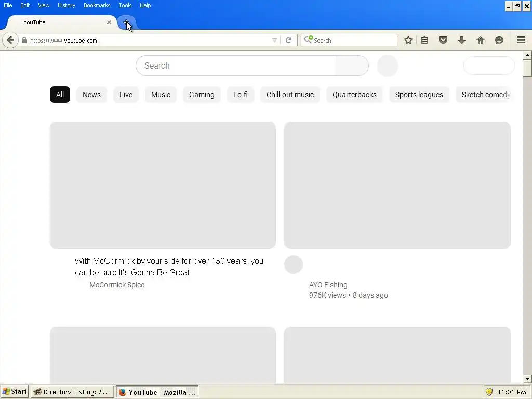
Task: Switch to Directory Listing taskbar window
Action: coord(72,392)
